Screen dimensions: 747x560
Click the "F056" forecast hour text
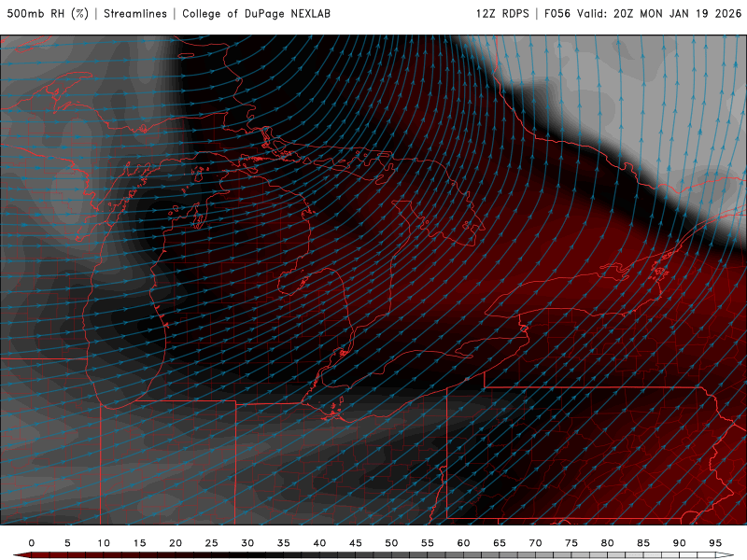(x=557, y=13)
